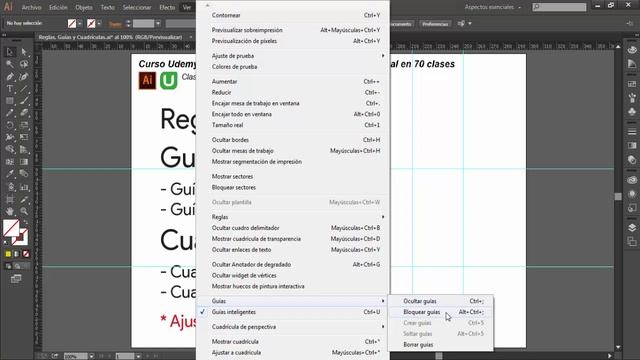The image size is (640, 360).
Task: Click Encajar todo en ventana
Action: pos(293,114)
